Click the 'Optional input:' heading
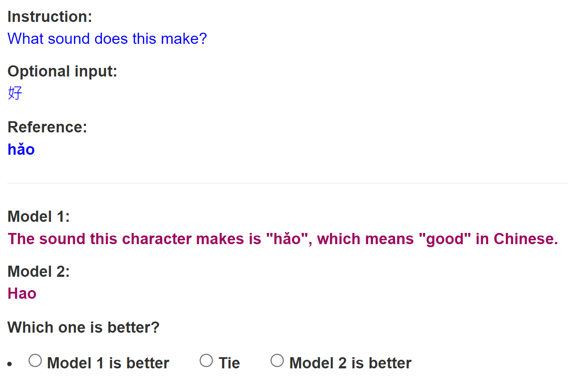568x392 pixels. coord(62,71)
